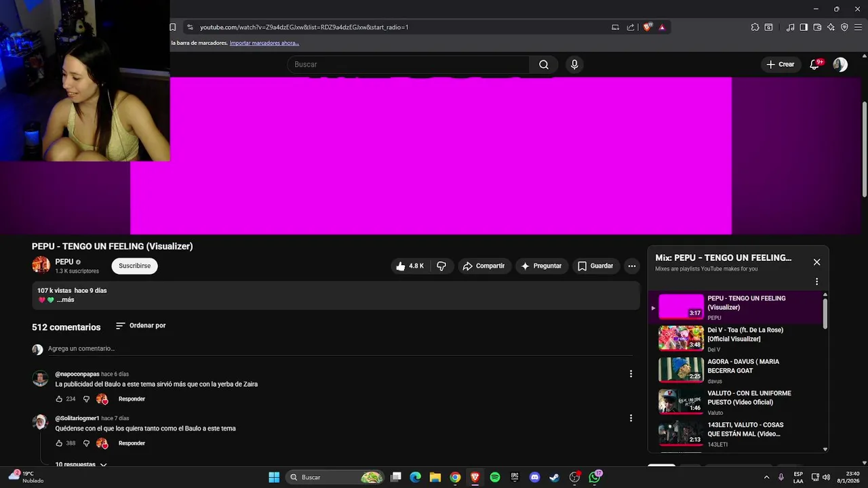Play VALUTO - CON EL UNIFORME PUESTO

(737, 402)
